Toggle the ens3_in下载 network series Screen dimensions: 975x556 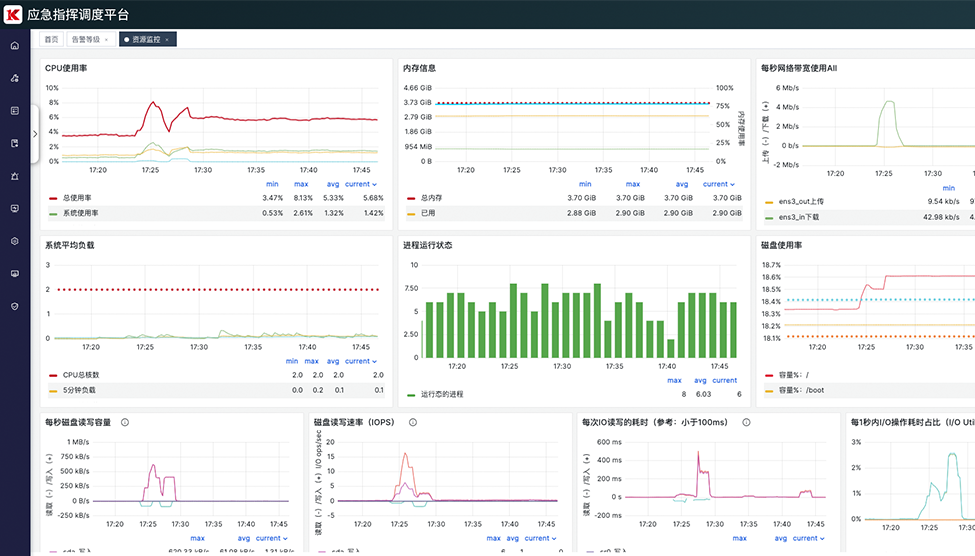(798, 217)
